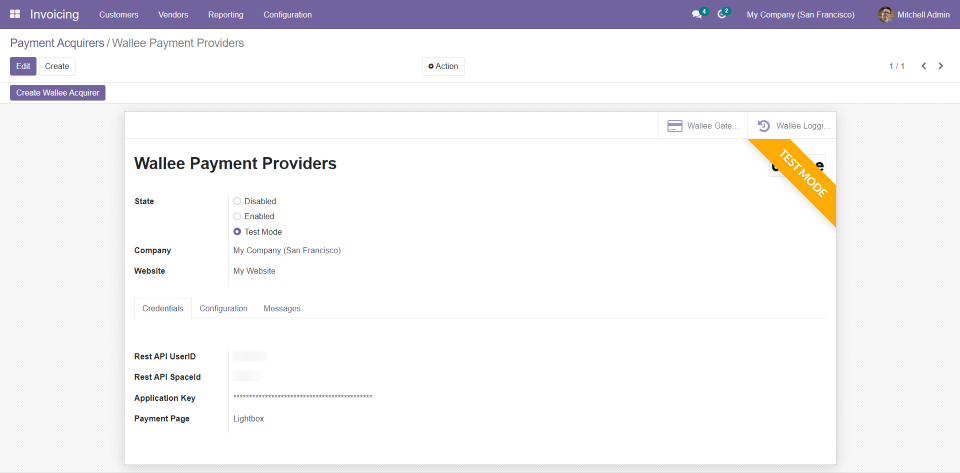Select the Test Mode radio button

[x=237, y=232]
